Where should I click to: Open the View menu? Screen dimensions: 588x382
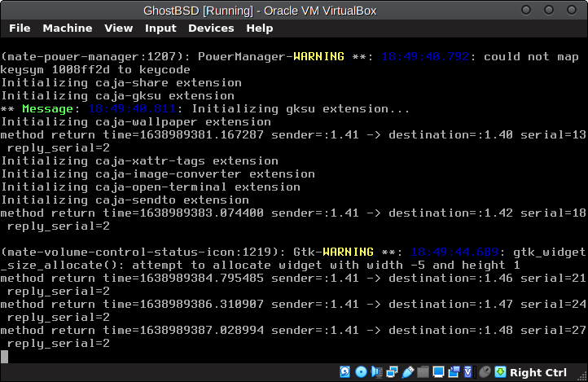click(x=119, y=29)
